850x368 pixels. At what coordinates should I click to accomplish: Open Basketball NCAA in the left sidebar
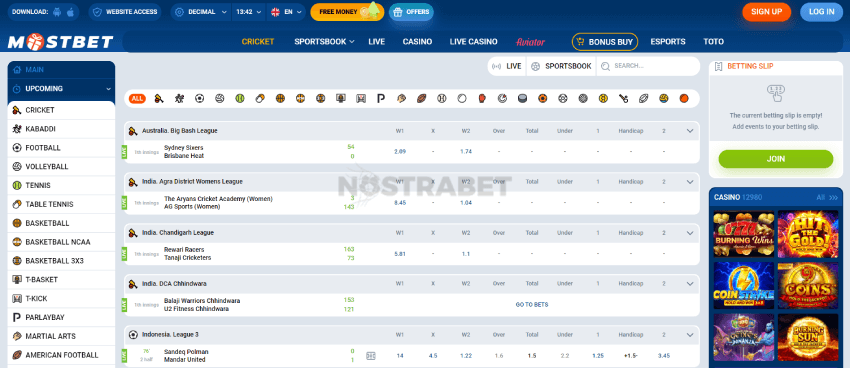(61, 242)
